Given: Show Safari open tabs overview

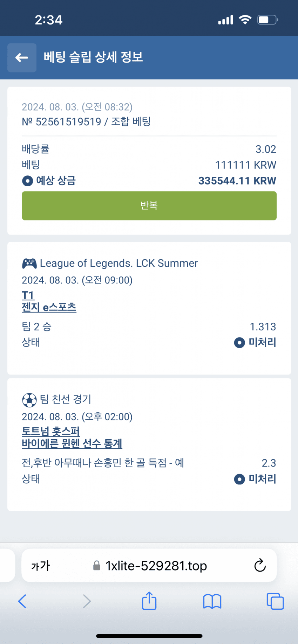Looking at the screenshot, I should tap(275, 601).
